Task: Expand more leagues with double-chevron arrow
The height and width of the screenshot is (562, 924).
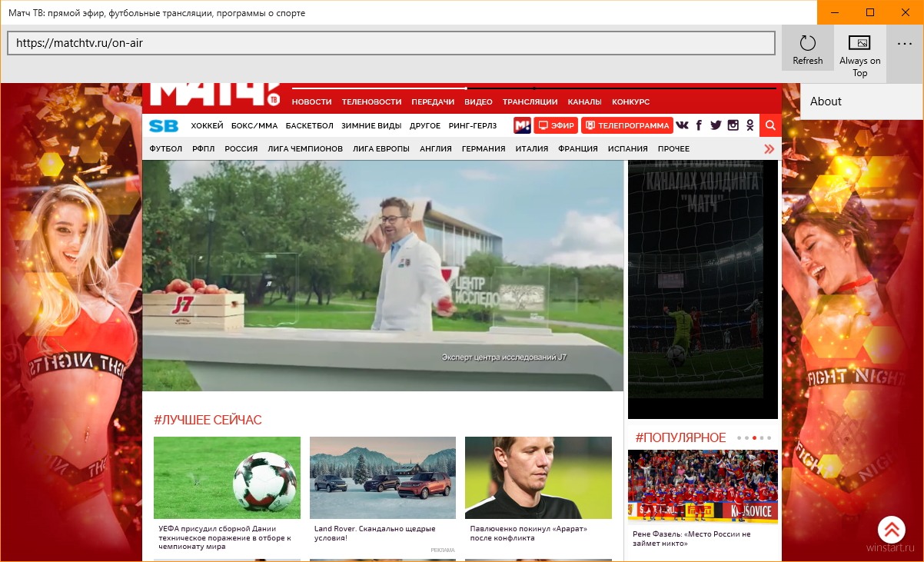Action: [x=769, y=148]
